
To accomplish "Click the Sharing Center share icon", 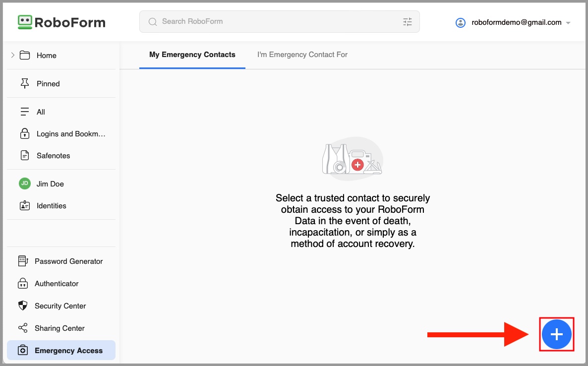I will pyautogui.click(x=23, y=328).
